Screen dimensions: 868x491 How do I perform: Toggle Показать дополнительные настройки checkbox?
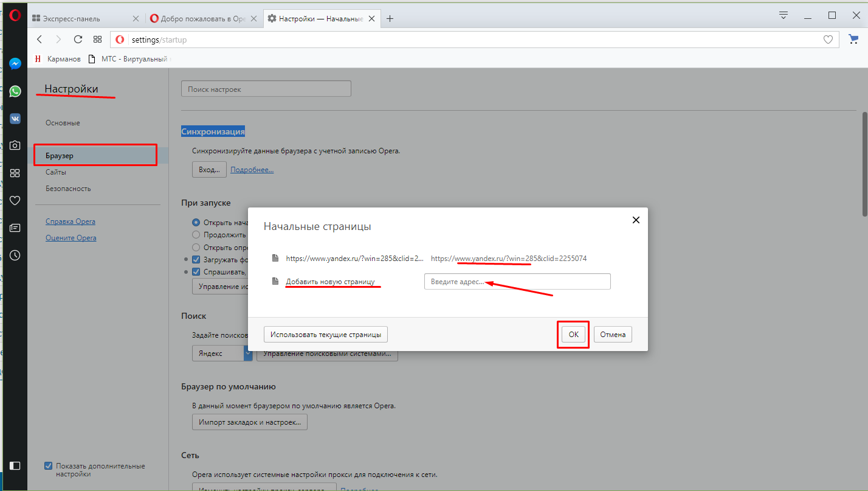pos(49,465)
